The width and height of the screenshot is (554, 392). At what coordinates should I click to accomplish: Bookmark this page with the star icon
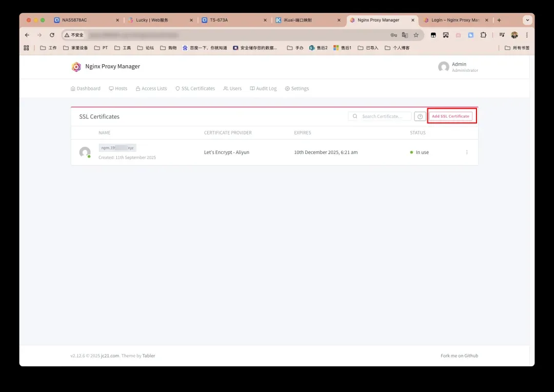click(x=416, y=35)
